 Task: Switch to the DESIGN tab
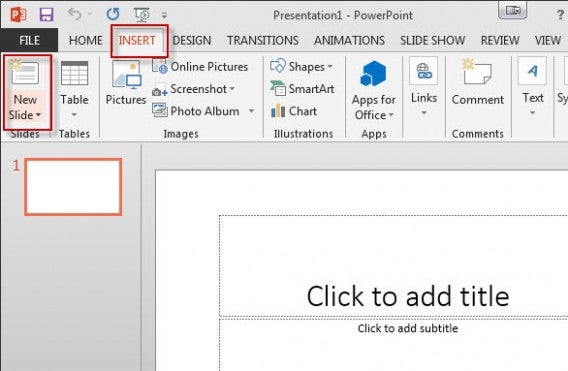pyautogui.click(x=192, y=40)
